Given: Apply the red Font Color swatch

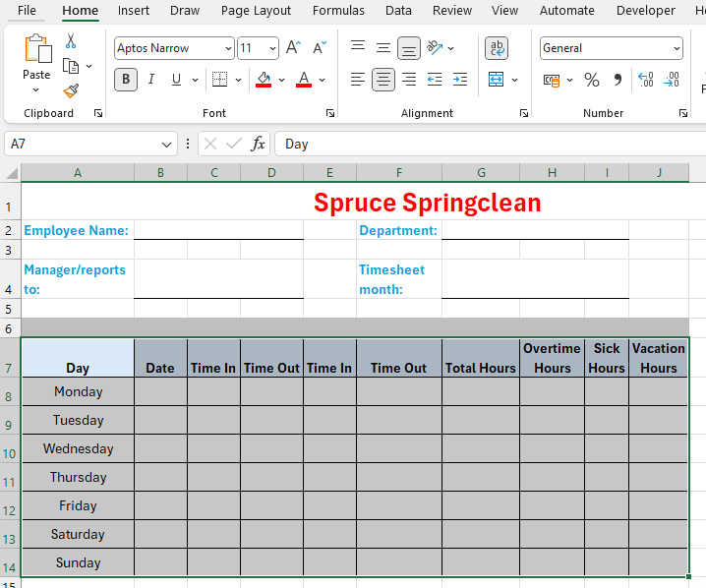Looking at the screenshot, I should click(x=304, y=80).
